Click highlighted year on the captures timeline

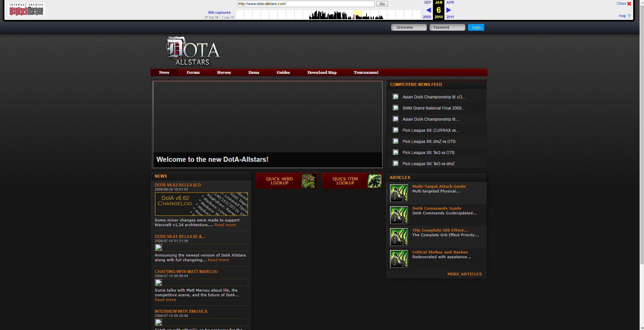pyautogui.click(x=358, y=14)
